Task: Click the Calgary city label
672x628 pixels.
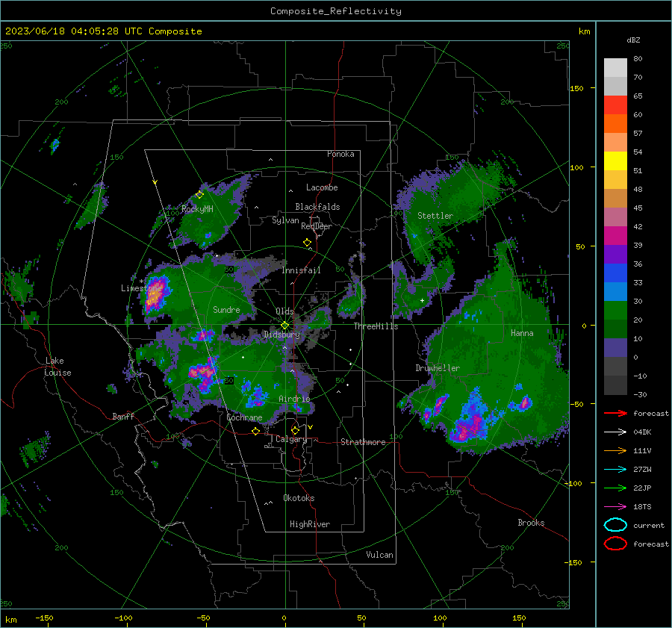Action: point(291,439)
